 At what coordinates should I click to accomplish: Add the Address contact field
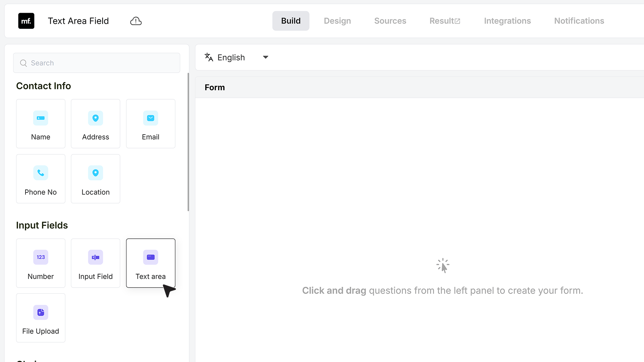[96, 124]
